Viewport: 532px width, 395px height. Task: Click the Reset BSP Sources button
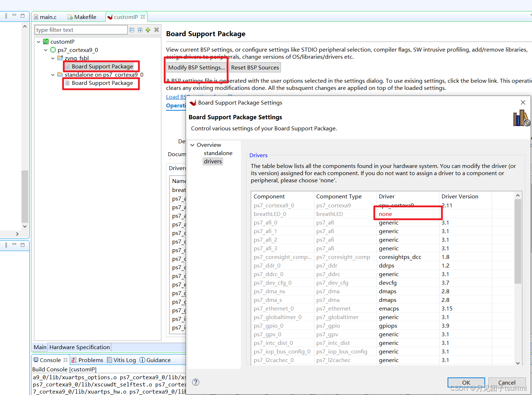click(255, 67)
